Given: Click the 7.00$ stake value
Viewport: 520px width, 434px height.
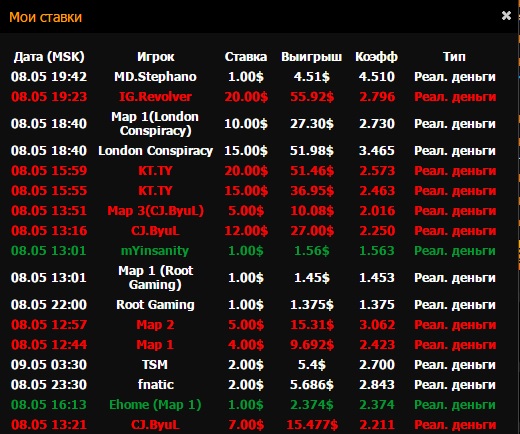Looking at the screenshot, I should [x=246, y=425].
